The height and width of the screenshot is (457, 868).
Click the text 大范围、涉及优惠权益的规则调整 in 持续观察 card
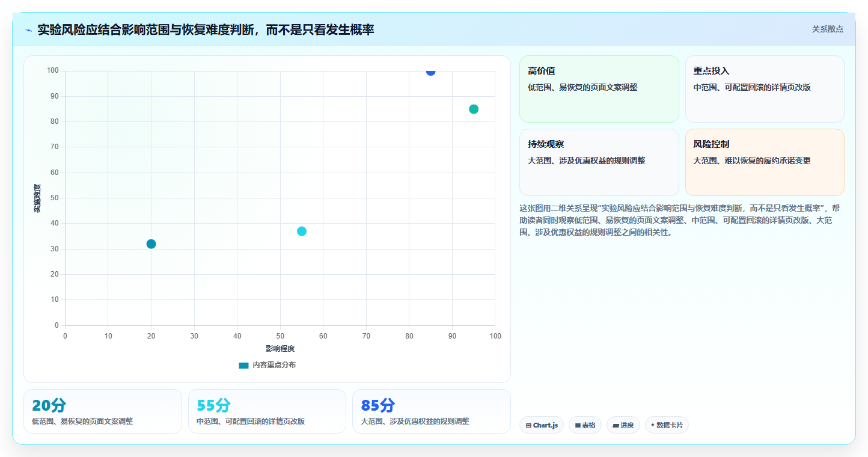click(x=587, y=161)
